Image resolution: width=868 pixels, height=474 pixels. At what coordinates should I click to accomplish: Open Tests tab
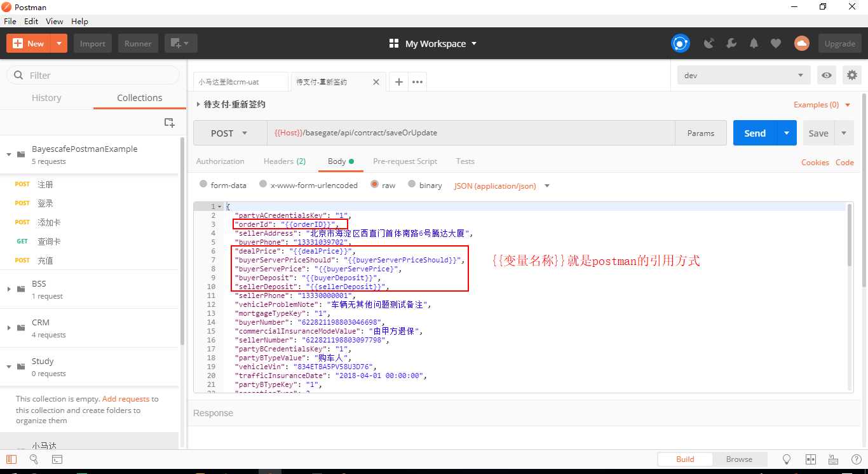pos(465,161)
